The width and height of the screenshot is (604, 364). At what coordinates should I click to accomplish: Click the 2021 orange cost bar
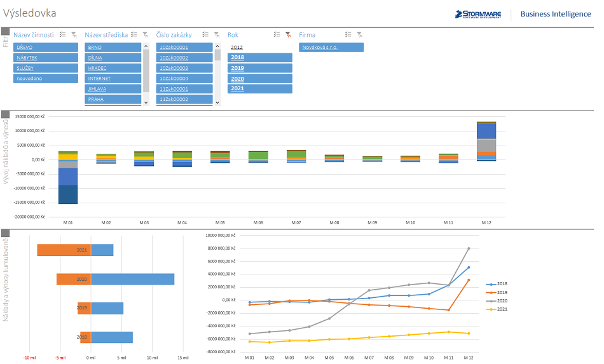tap(64, 250)
